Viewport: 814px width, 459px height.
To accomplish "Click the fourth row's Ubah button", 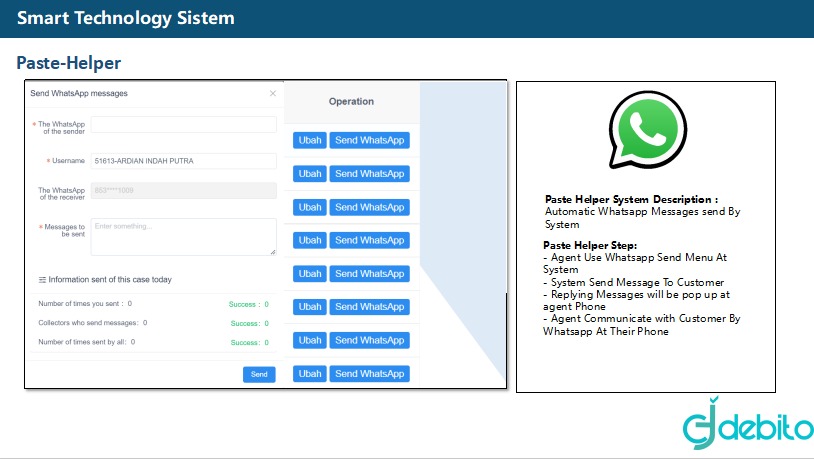I will 310,240.
